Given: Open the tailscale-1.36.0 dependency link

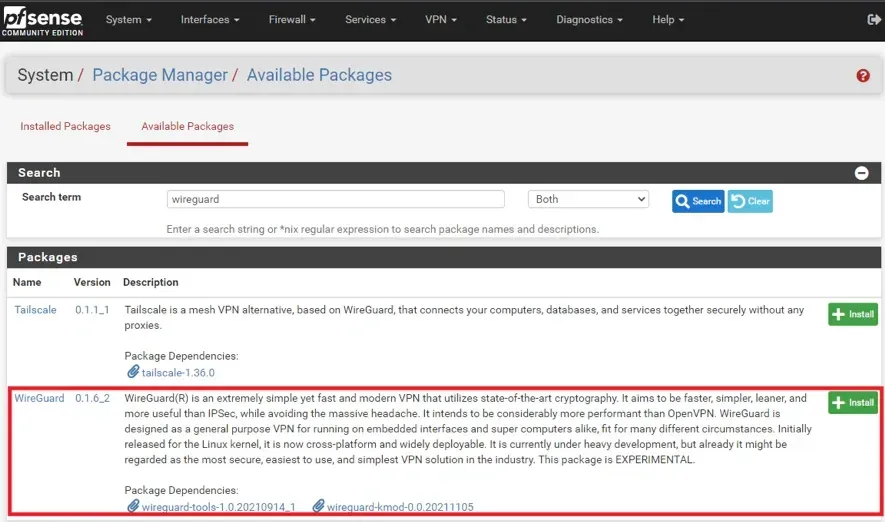Looking at the screenshot, I should 178,373.
